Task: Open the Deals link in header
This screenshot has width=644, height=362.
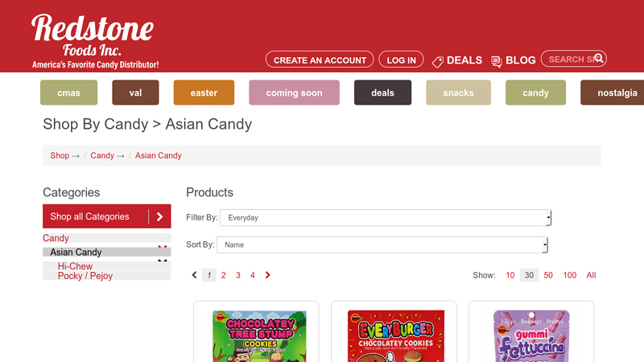Action: pyautogui.click(x=464, y=60)
